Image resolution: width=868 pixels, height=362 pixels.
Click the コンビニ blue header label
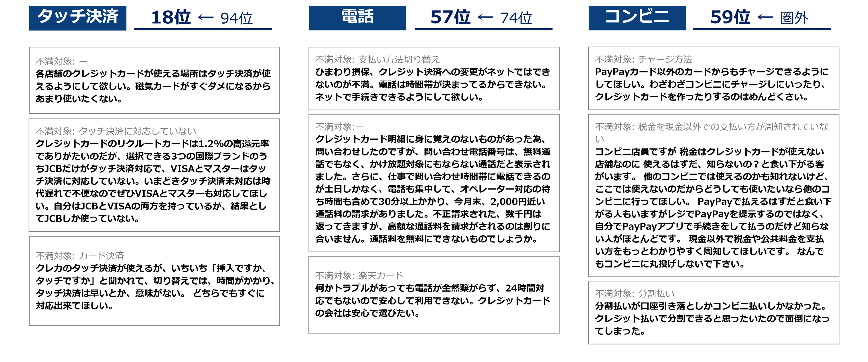pyautogui.click(x=637, y=18)
